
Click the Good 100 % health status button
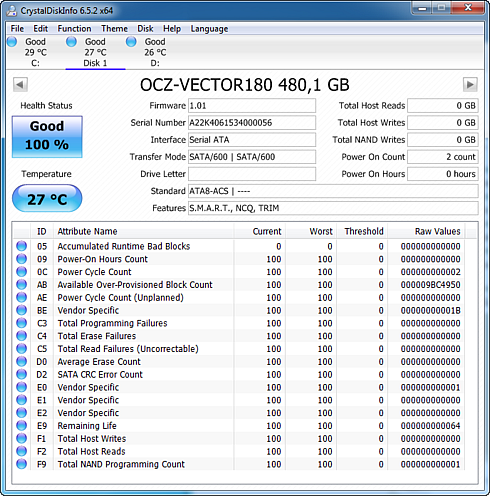pyautogui.click(x=47, y=136)
